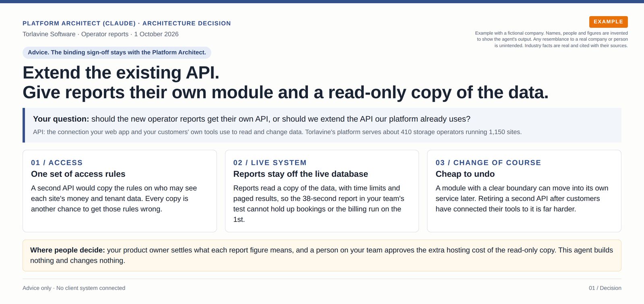Click the '02 / LIVE SYSTEM' card label
The image size is (644, 304).
point(270,163)
